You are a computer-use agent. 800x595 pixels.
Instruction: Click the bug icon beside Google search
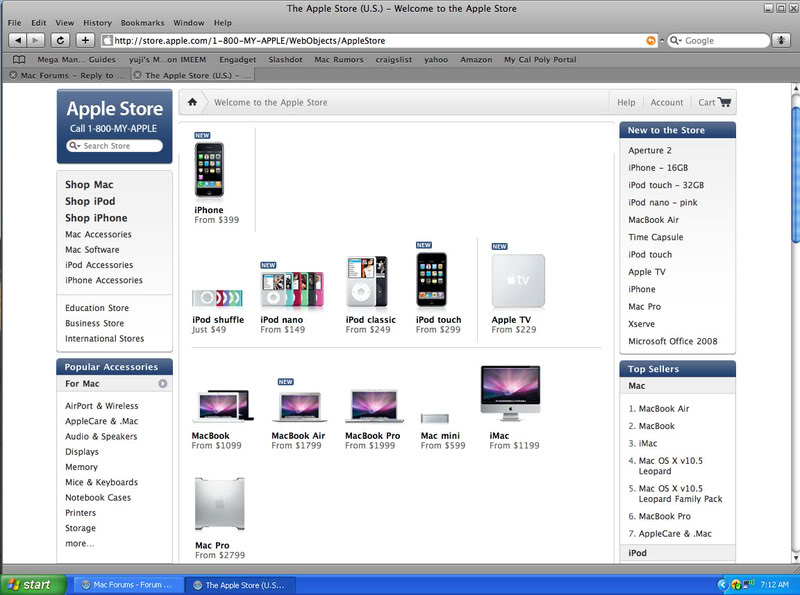point(781,40)
